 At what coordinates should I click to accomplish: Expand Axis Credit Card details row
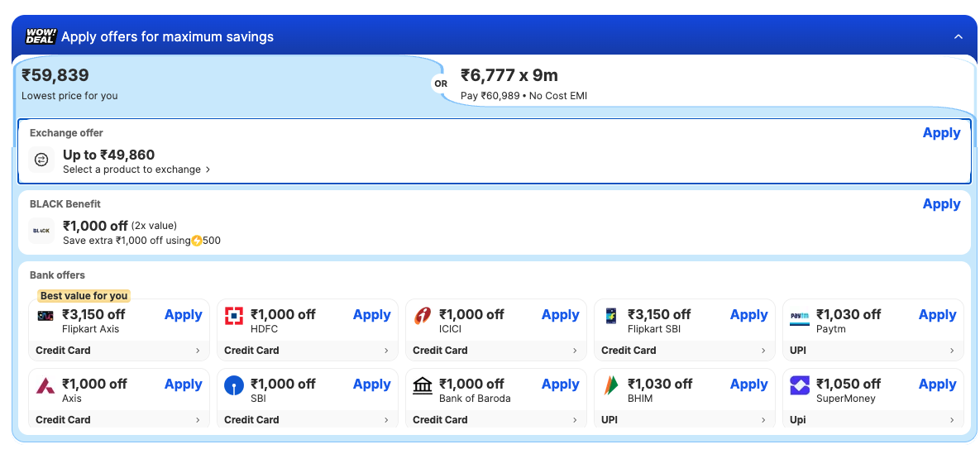click(x=119, y=420)
